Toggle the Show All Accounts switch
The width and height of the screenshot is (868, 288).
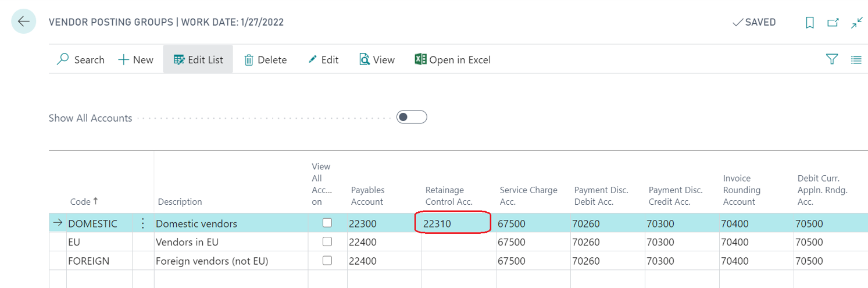(x=412, y=118)
